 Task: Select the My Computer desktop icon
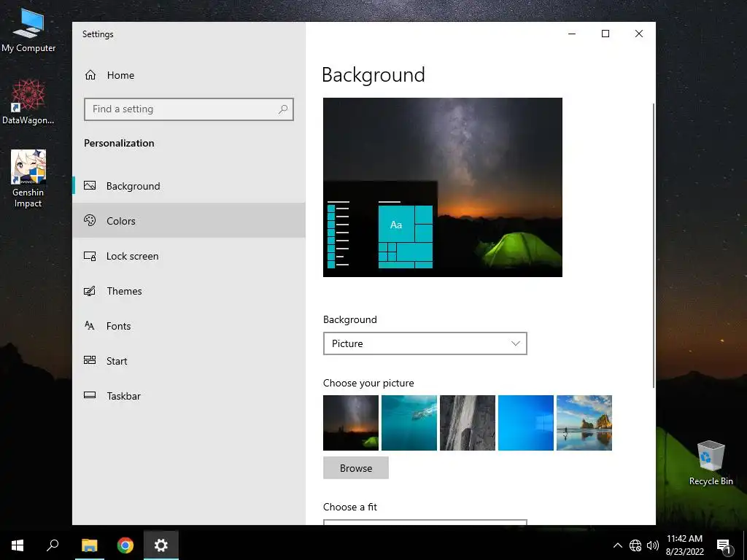pos(28,29)
